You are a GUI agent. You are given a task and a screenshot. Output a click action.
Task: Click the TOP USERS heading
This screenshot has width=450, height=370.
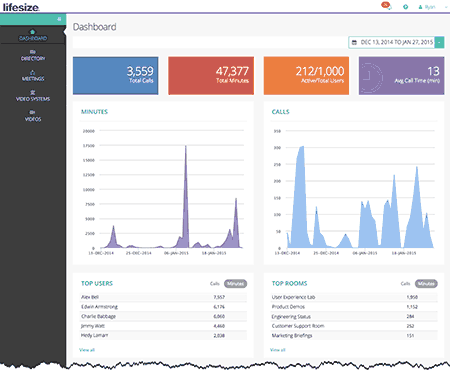pos(97,283)
